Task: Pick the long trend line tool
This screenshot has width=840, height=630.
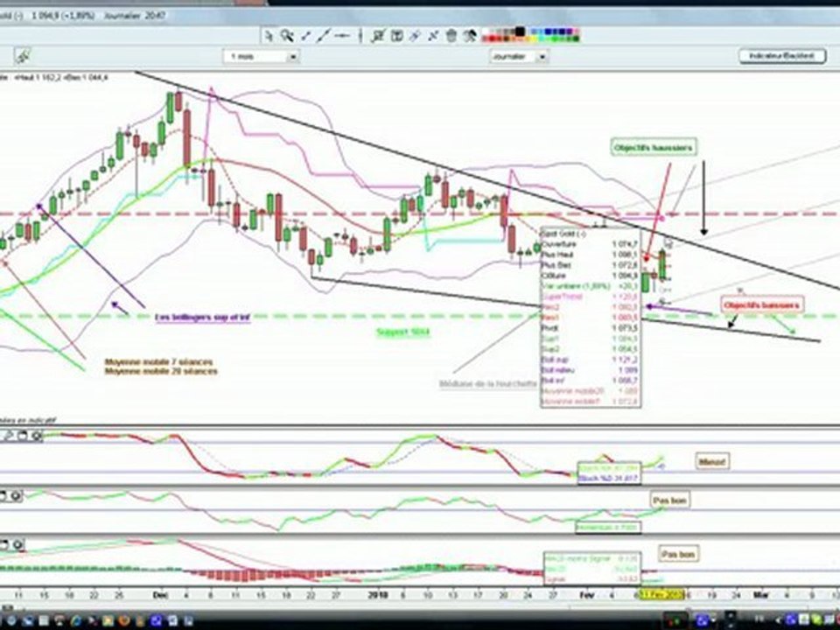Action: pyautogui.click(x=324, y=36)
